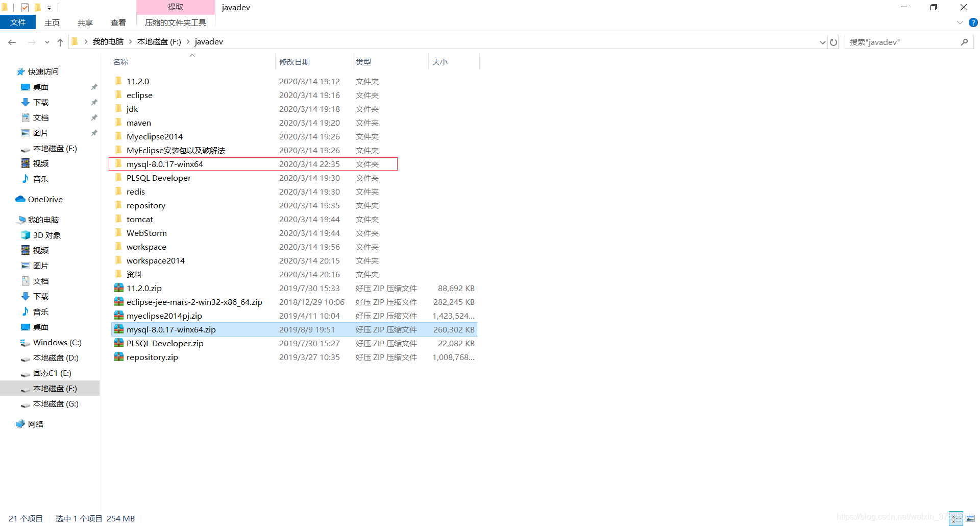
Task: Click the search magnifier icon
Action: (964, 42)
